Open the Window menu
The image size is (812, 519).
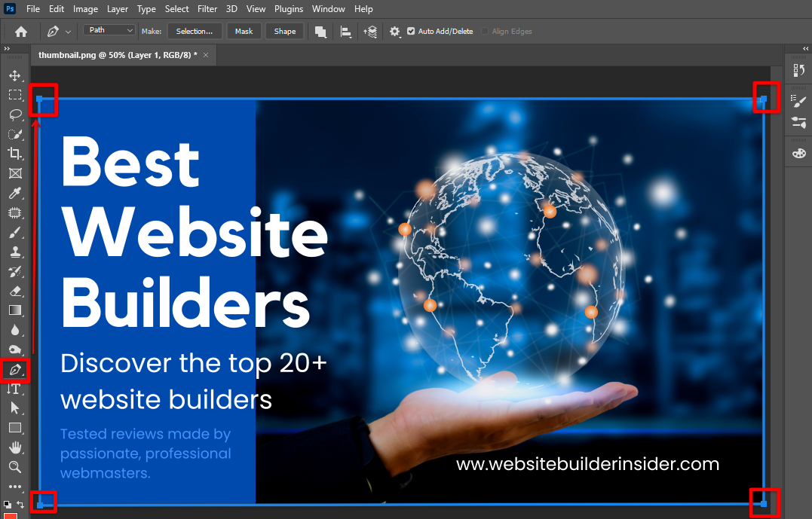pyautogui.click(x=328, y=9)
